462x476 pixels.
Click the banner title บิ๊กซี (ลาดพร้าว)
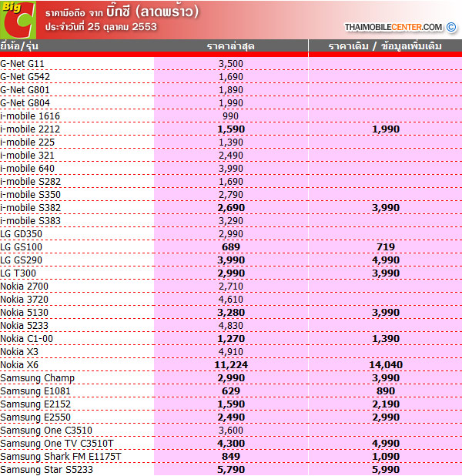pos(152,12)
